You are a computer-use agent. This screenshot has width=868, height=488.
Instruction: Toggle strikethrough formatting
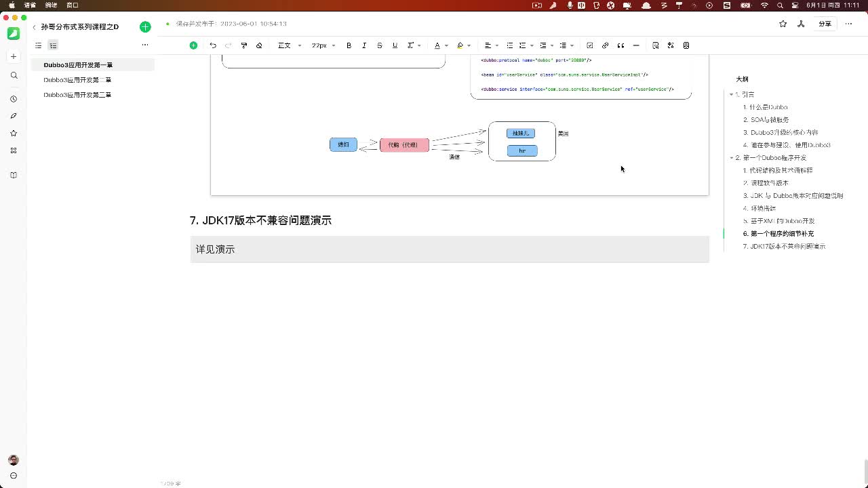click(380, 45)
